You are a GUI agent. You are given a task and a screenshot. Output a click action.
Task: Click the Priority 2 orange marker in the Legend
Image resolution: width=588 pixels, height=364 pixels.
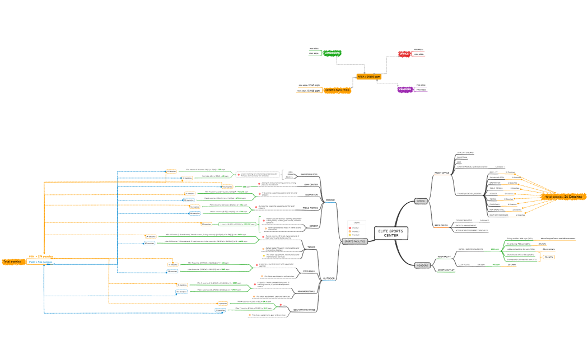(349, 232)
